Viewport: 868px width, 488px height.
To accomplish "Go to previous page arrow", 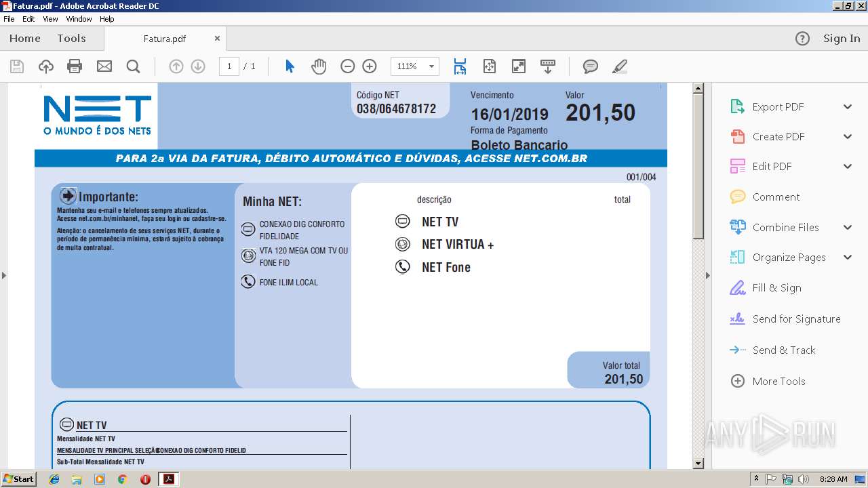I will click(x=176, y=66).
